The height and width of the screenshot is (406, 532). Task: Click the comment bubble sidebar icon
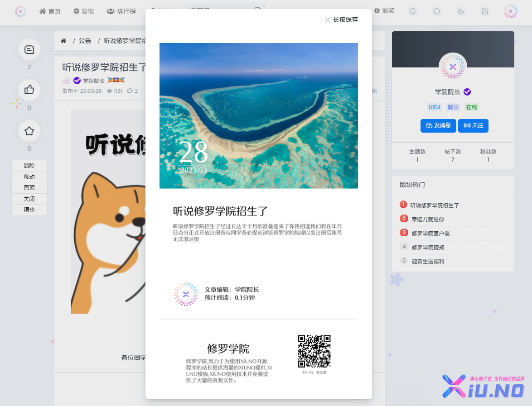point(29,50)
